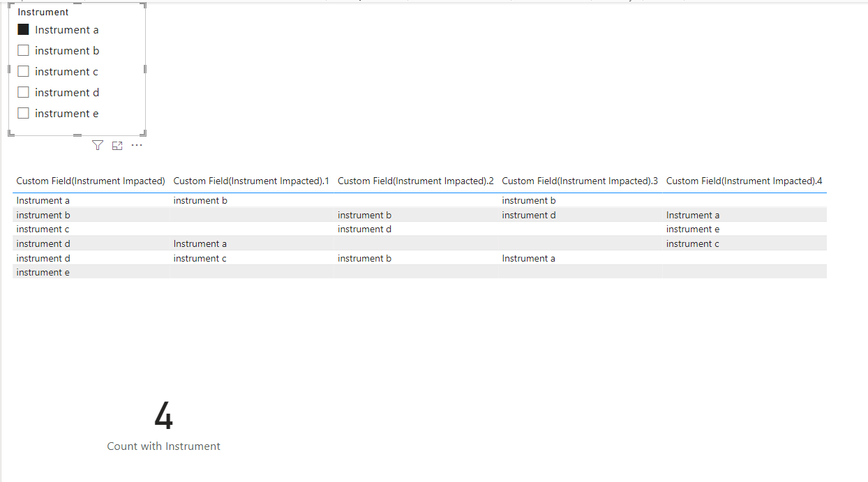
Task: Sort by Custom Field(Instrument Impacted).1 column header
Action: pos(251,181)
